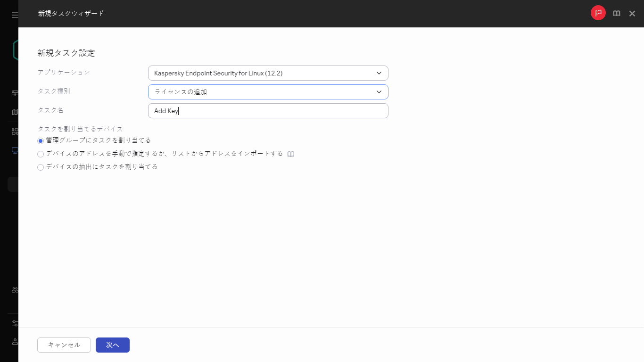Click the blue monitor devices sidebar icon
Image resolution: width=644 pixels, height=362 pixels.
[x=15, y=150]
